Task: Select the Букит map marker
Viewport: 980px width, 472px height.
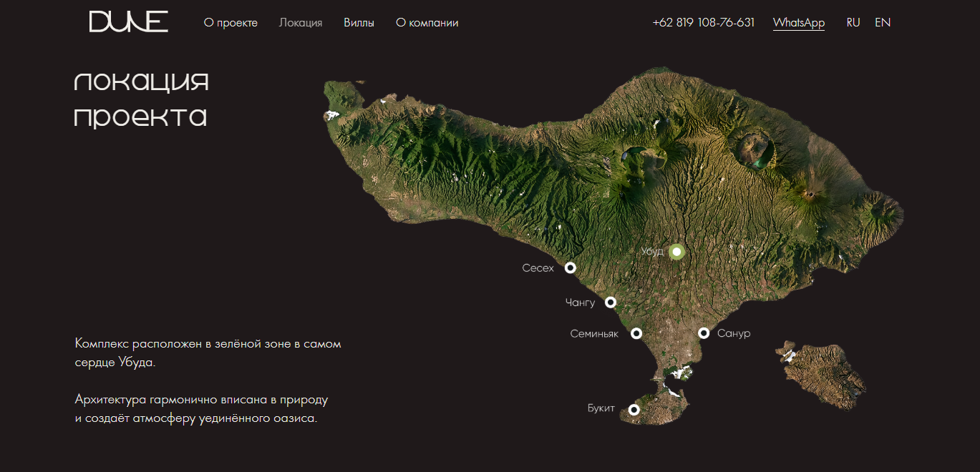Action: (634, 410)
